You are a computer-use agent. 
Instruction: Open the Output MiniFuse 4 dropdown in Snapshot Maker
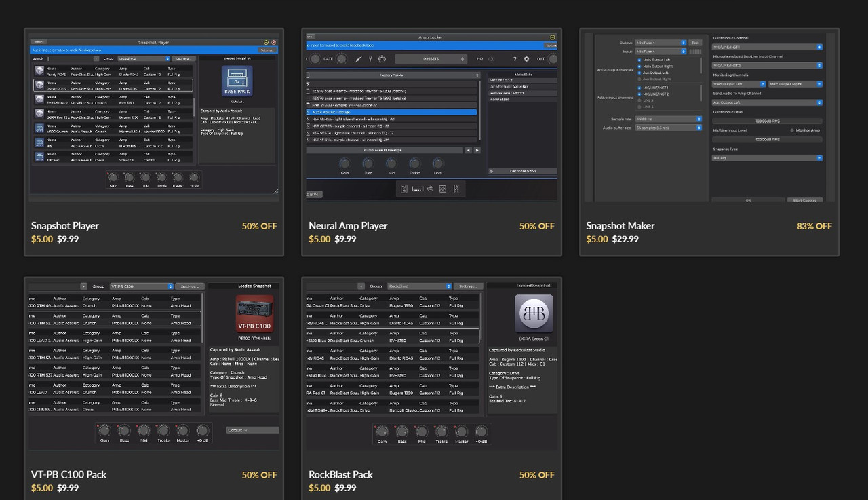(660, 42)
